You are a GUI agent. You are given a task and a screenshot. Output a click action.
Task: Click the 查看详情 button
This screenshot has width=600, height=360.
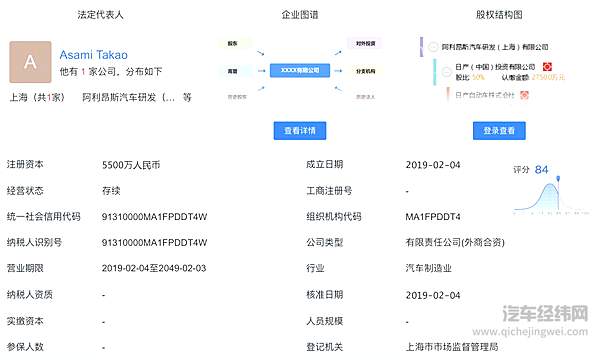(300, 131)
